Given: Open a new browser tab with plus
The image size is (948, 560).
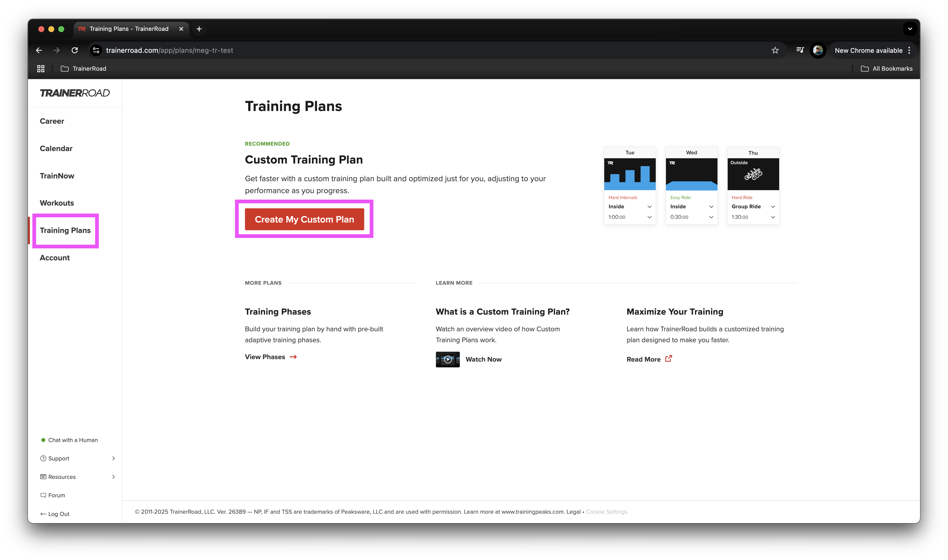Looking at the screenshot, I should [199, 29].
